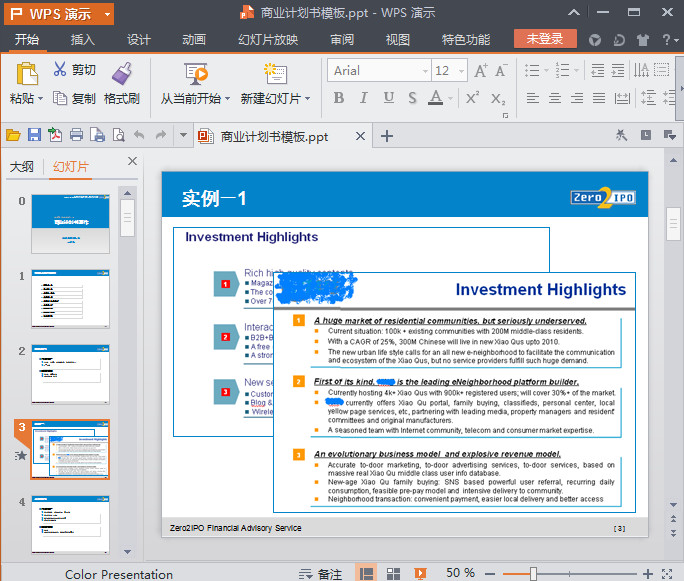Cut selection with the scissors icon
This screenshot has height=581, width=684.
(x=60, y=69)
